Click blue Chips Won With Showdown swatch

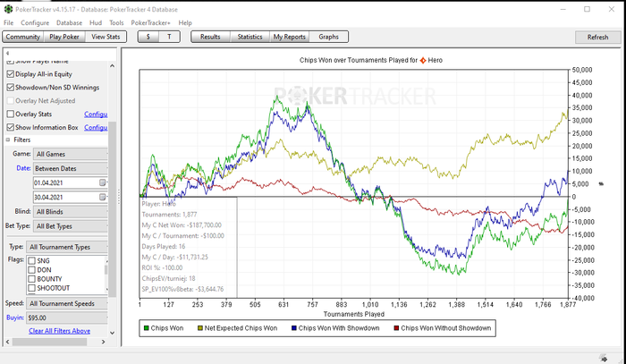pos(294,328)
